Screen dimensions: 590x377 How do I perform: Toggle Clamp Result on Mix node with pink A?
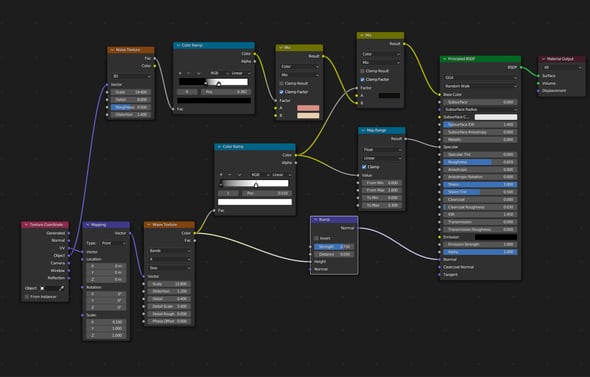(281, 84)
